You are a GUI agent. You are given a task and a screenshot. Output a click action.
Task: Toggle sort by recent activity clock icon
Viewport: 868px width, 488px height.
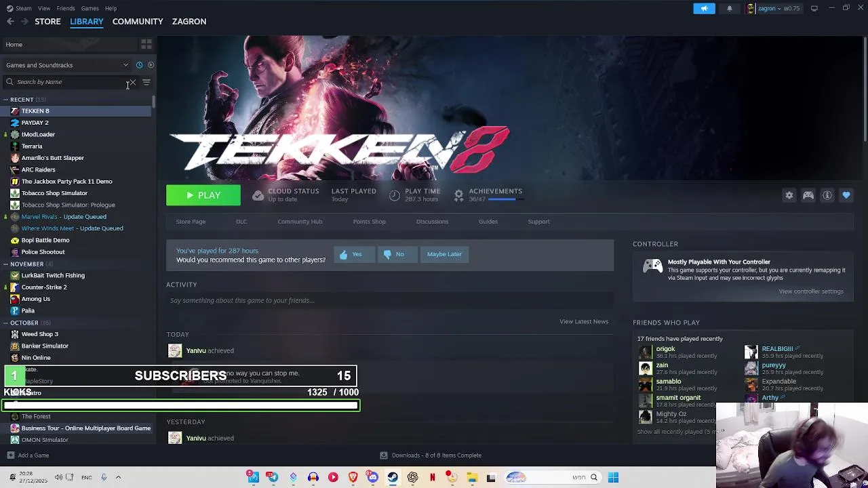click(x=139, y=65)
